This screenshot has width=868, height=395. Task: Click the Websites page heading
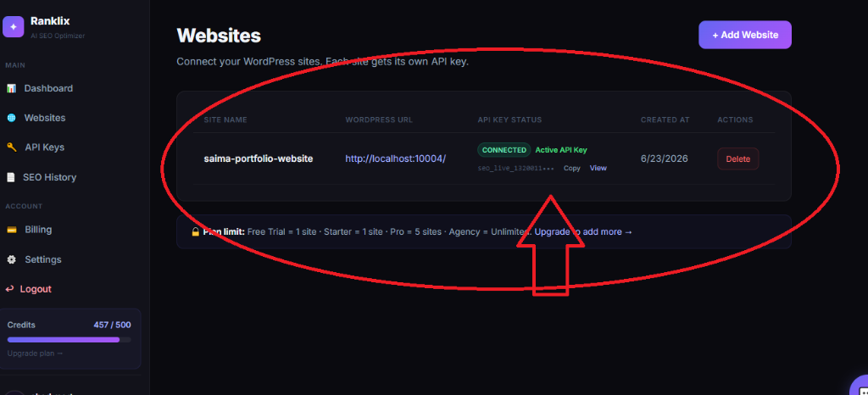219,36
